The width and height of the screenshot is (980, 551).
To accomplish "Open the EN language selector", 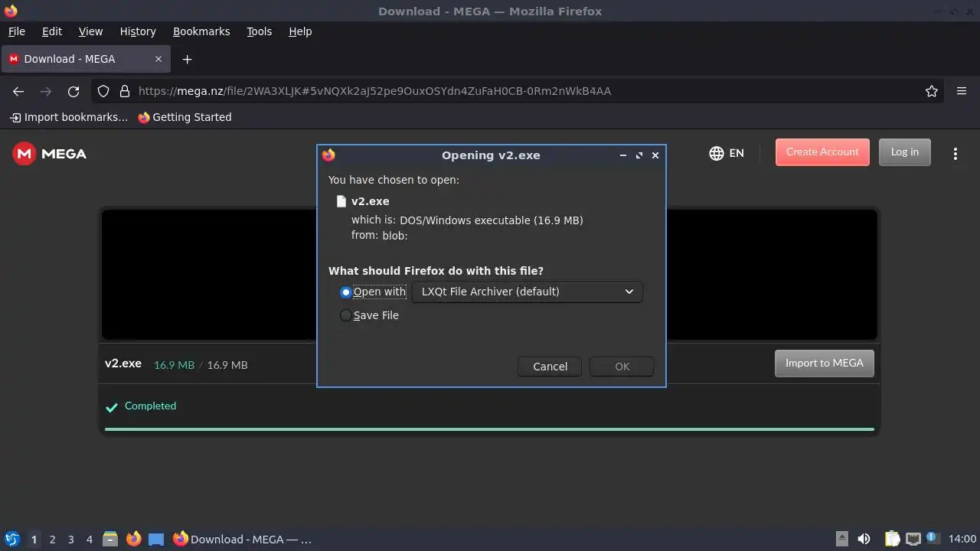I will [727, 153].
